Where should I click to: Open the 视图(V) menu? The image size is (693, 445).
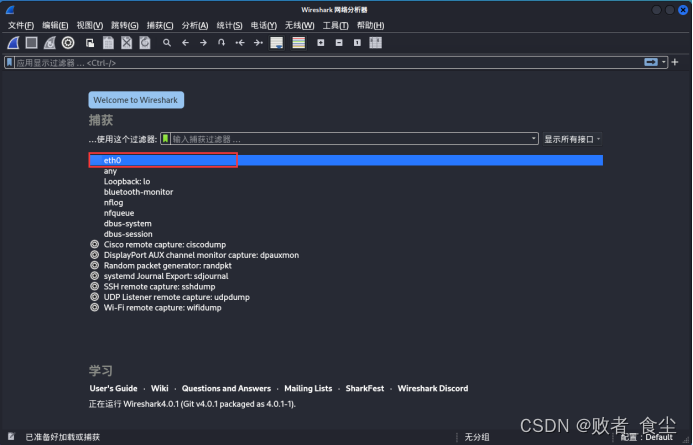(90, 26)
